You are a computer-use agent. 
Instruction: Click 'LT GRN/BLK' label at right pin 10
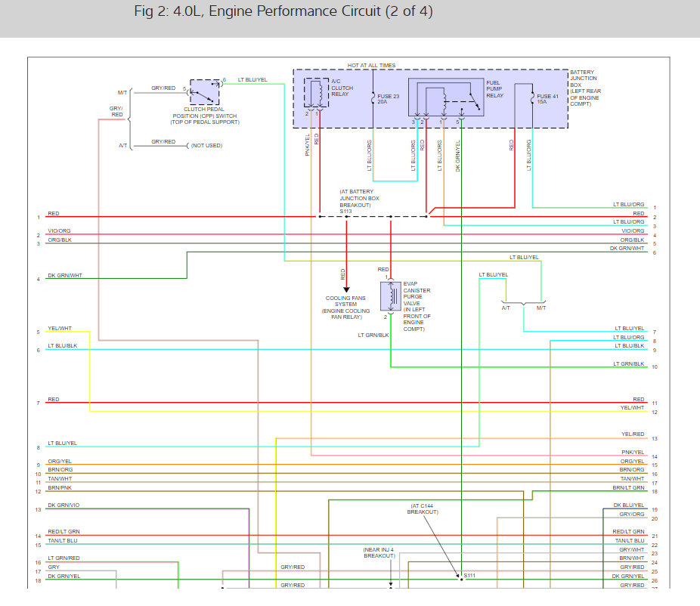(629, 364)
